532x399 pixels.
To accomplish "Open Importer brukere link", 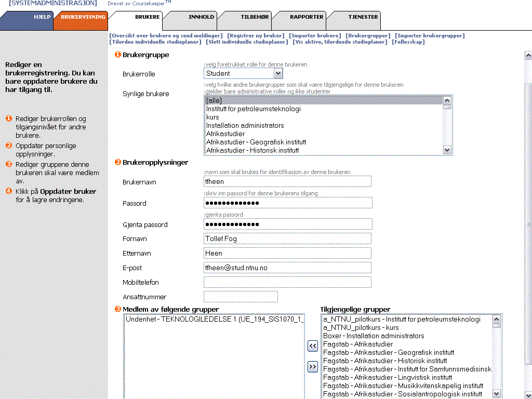I will pos(315,36).
